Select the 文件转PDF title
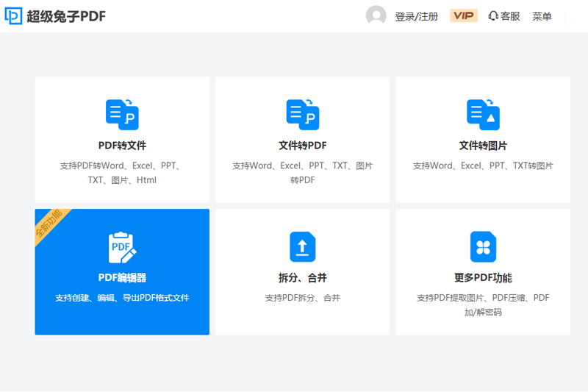 coord(303,146)
